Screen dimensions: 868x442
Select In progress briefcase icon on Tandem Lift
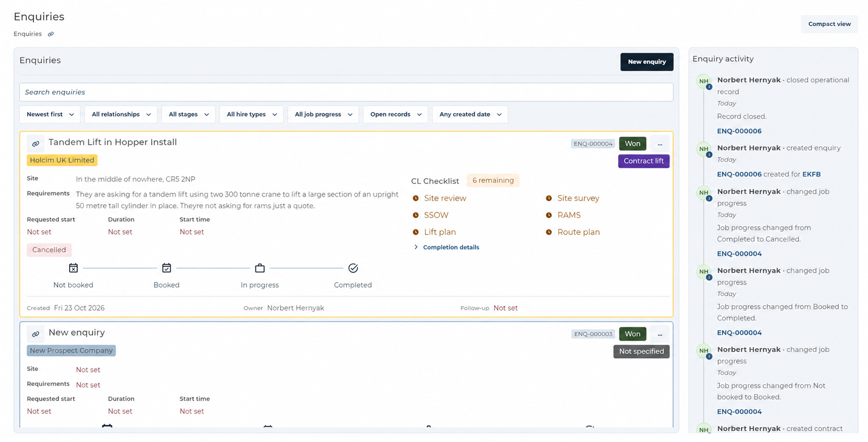click(x=260, y=268)
